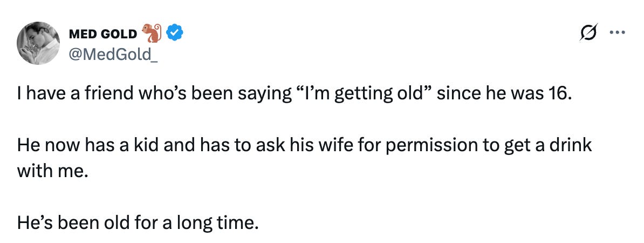The height and width of the screenshot is (243, 644).
Task: Click the word 'friend' in the first line
Action: coord(109,94)
